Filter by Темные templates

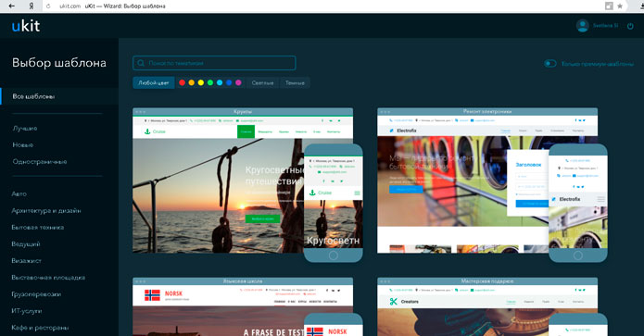[295, 82]
